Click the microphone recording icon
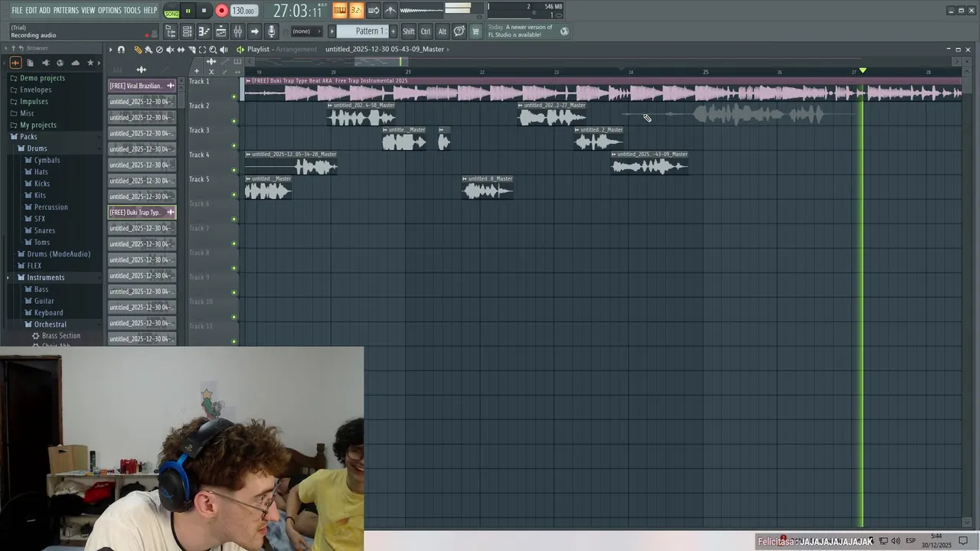Viewport: 980px width, 551px height. [271, 31]
